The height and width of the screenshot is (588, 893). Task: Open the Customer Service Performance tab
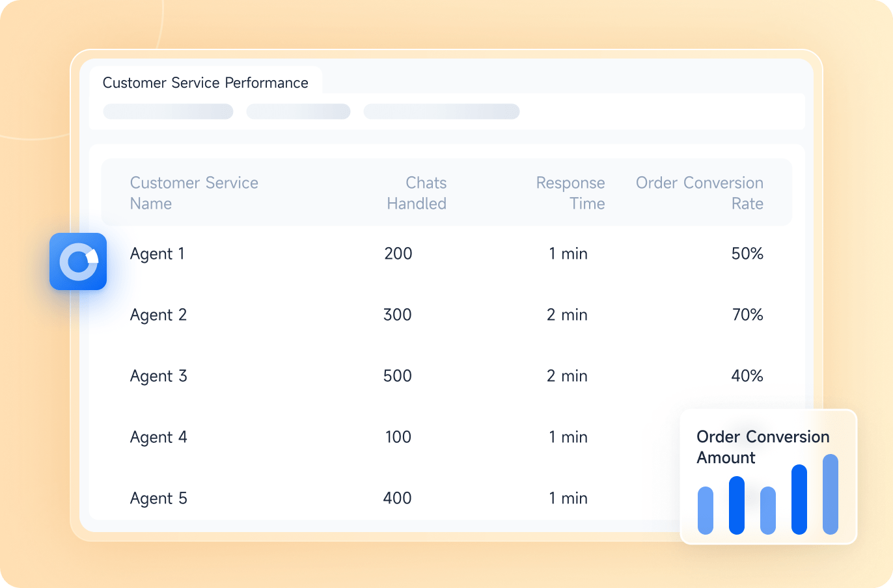point(205,83)
